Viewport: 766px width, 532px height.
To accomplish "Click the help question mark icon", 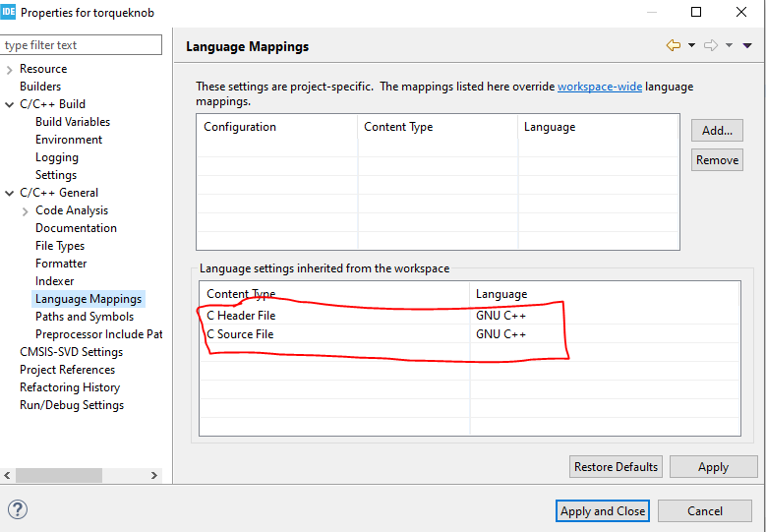I will click(18, 509).
